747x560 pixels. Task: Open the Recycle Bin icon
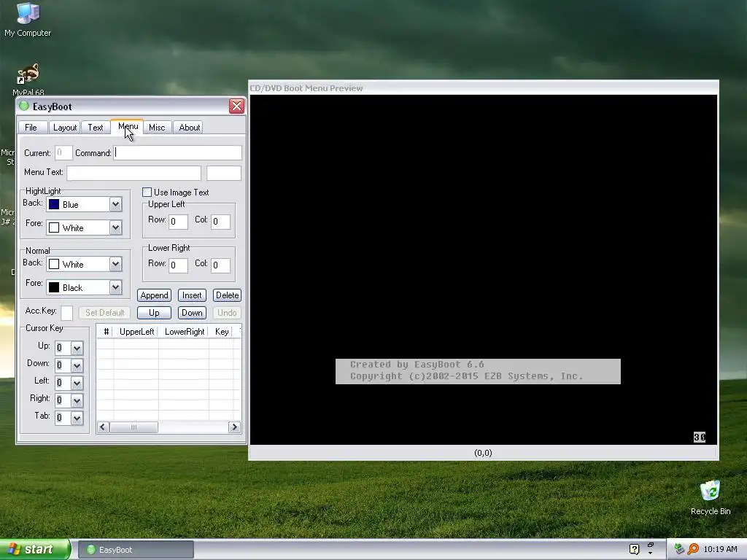pyautogui.click(x=710, y=497)
